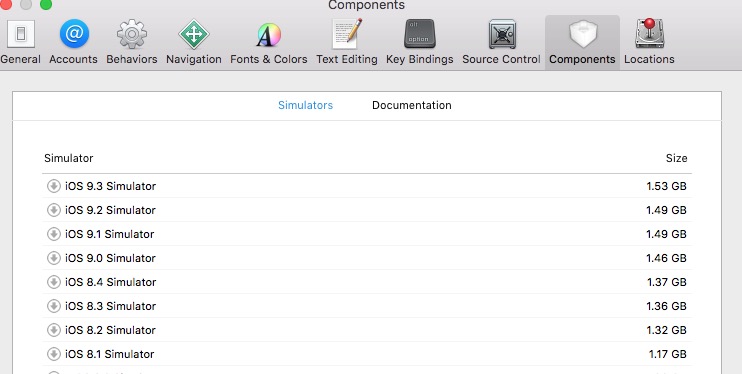742x374 pixels.
Task: Open the Text Editing preferences
Action: coord(347,43)
